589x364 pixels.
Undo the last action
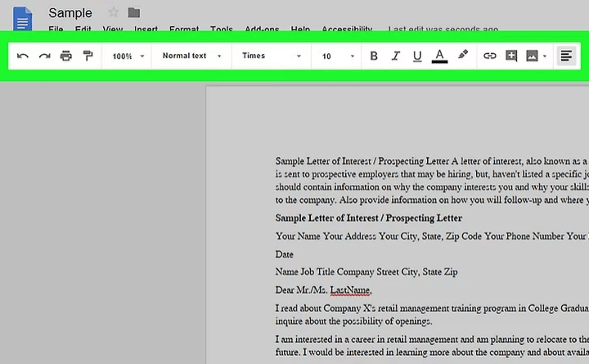point(23,56)
